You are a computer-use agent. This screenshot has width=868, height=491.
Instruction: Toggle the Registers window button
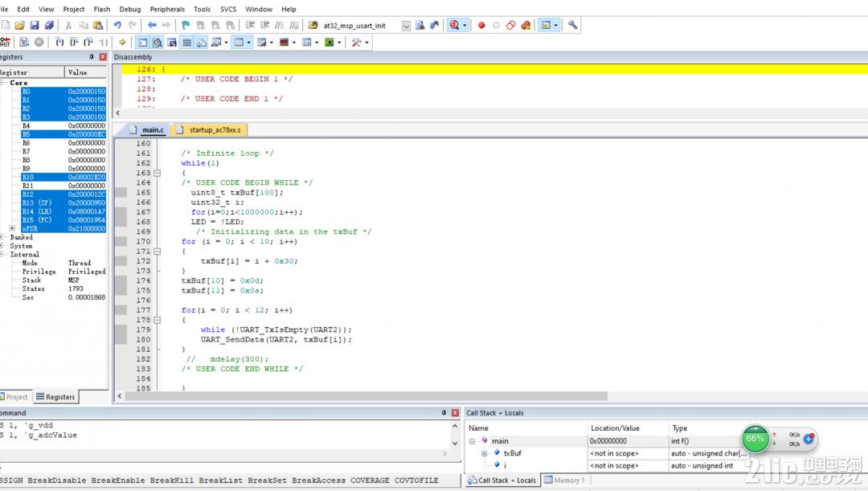(187, 42)
